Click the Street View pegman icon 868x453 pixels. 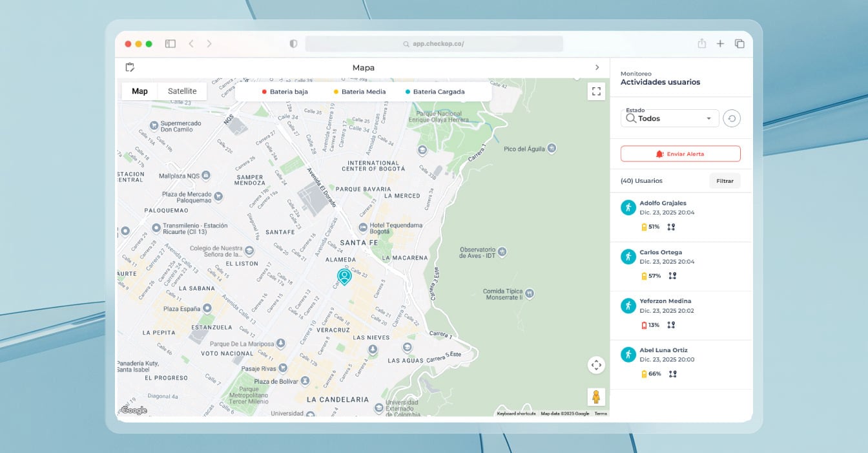(x=596, y=397)
